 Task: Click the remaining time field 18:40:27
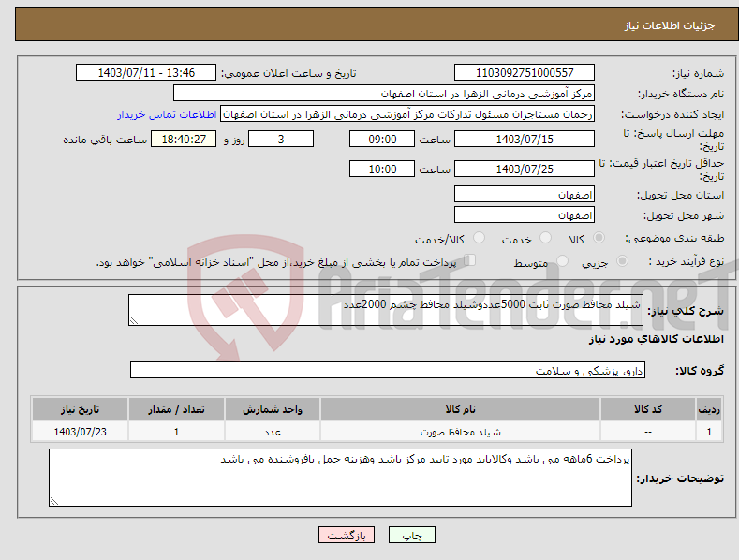[x=184, y=139]
